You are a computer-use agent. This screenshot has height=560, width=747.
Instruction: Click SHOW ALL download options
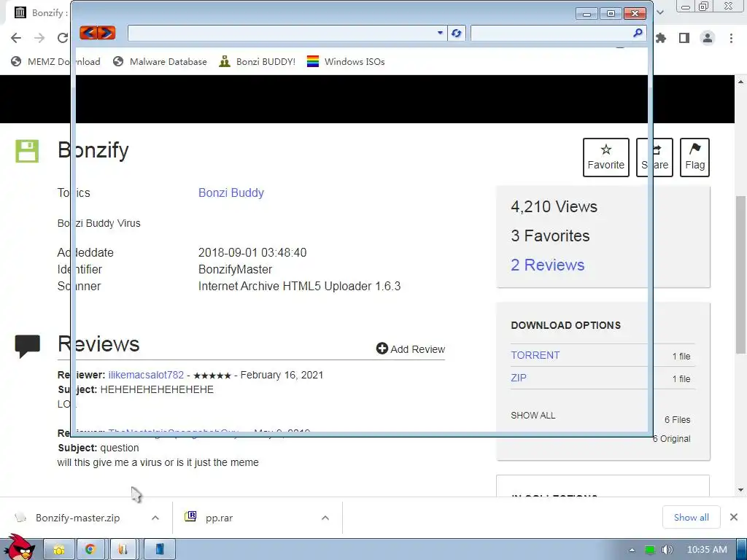(533, 415)
